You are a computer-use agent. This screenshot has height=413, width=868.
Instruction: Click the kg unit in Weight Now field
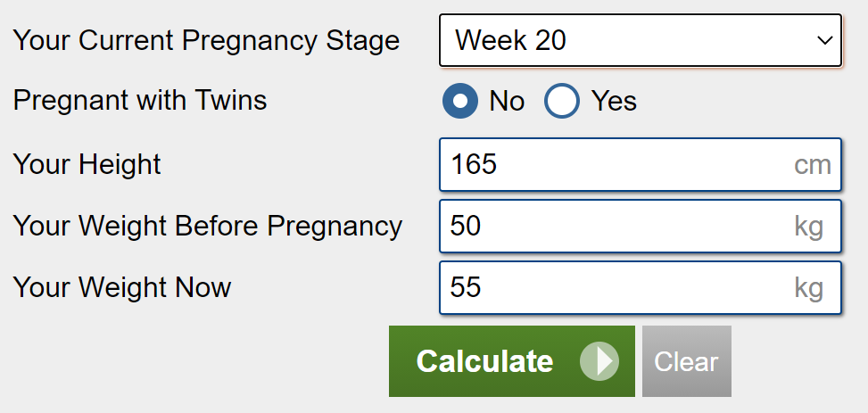pos(809,289)
